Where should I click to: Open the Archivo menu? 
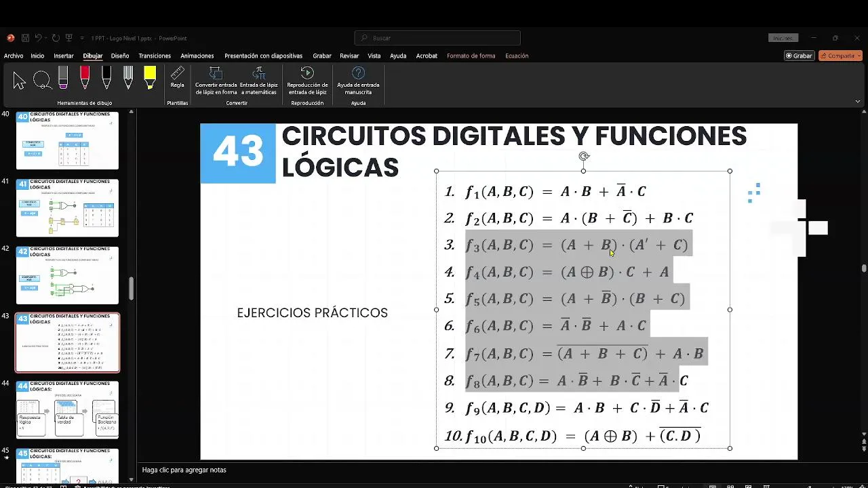[x=14, y=56]
